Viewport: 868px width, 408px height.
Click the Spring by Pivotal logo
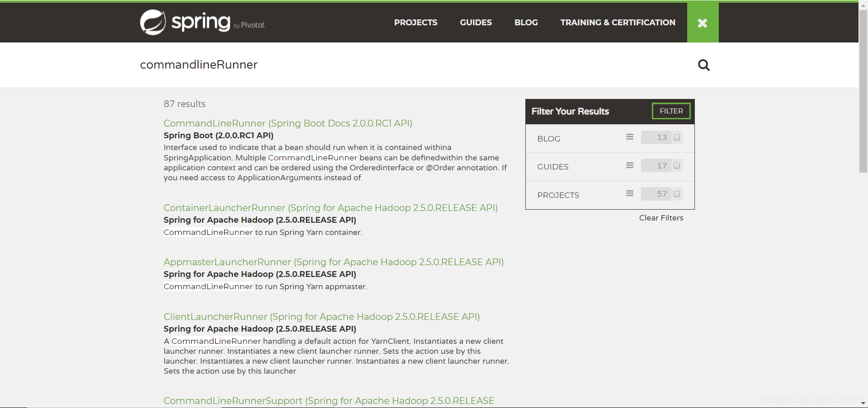pyautogui.click(x=203, y=22)
